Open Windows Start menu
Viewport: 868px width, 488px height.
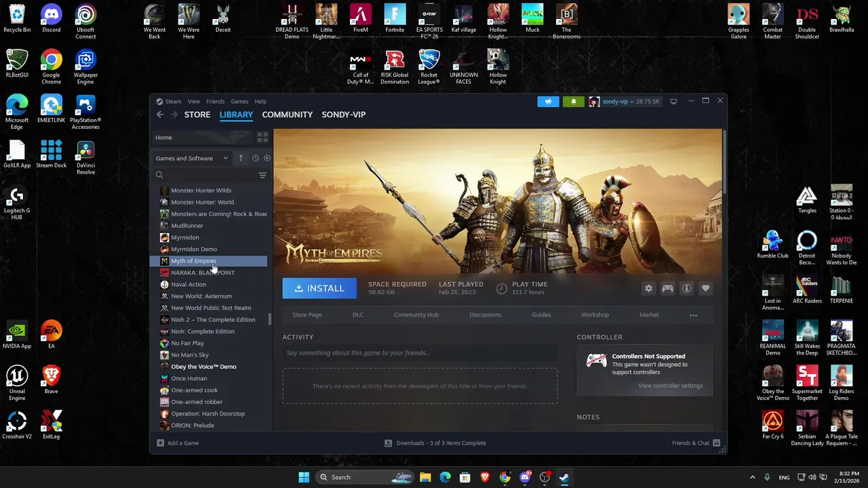304,477
